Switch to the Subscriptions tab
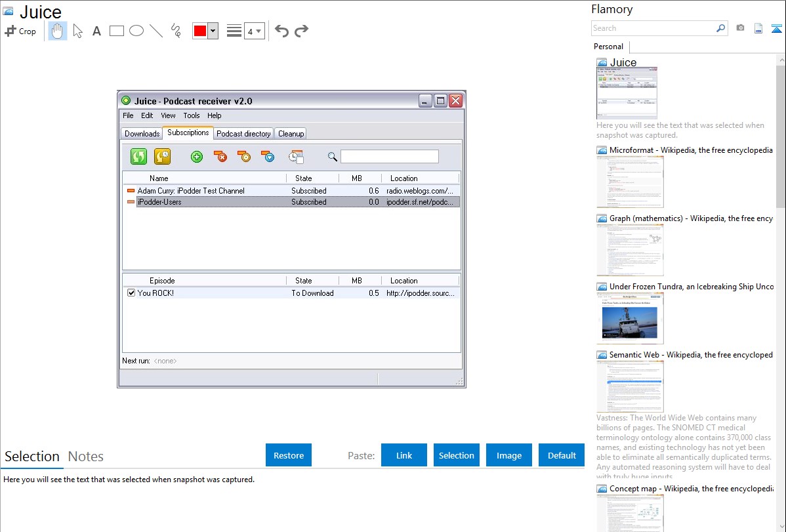 pos(188,133)
